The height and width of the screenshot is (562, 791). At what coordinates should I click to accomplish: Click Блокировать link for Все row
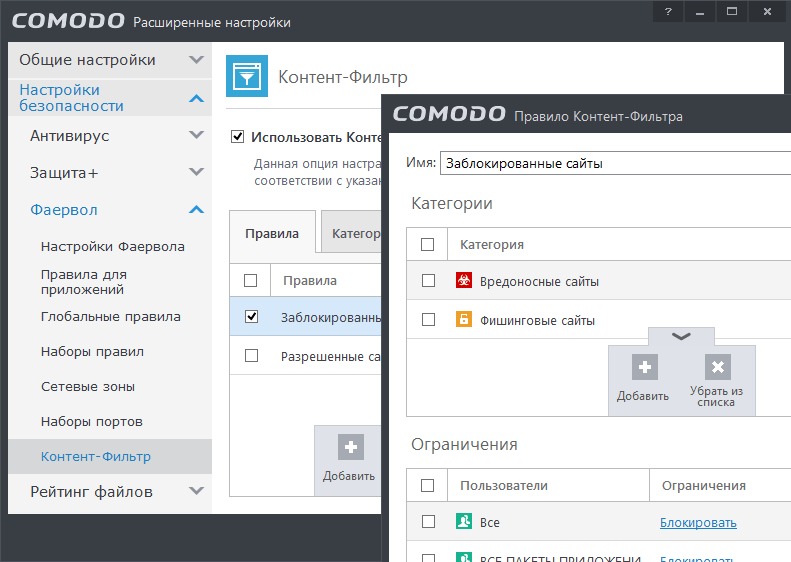click(x=698, y=523)
